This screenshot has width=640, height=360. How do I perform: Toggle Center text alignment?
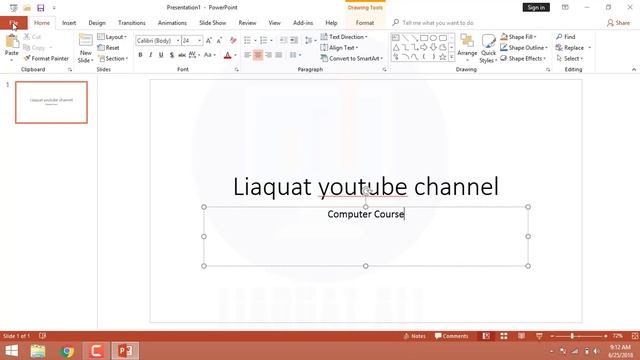pyautogui.click(x=258, y=55)
